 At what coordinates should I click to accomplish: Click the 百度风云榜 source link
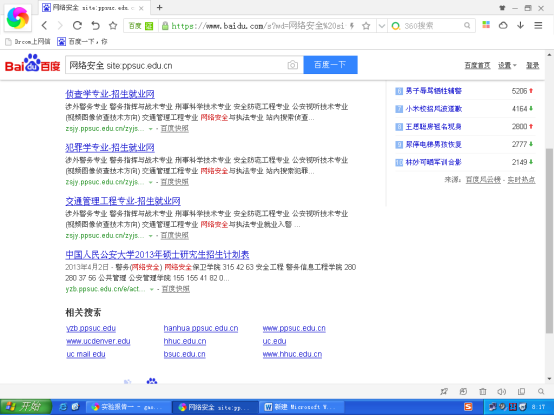click(x=483, y=180)
